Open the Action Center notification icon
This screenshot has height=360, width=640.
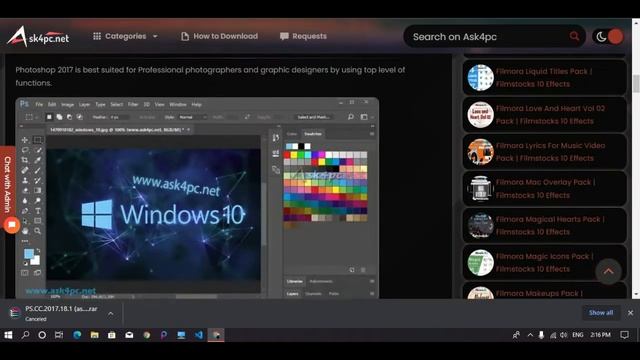624,335
